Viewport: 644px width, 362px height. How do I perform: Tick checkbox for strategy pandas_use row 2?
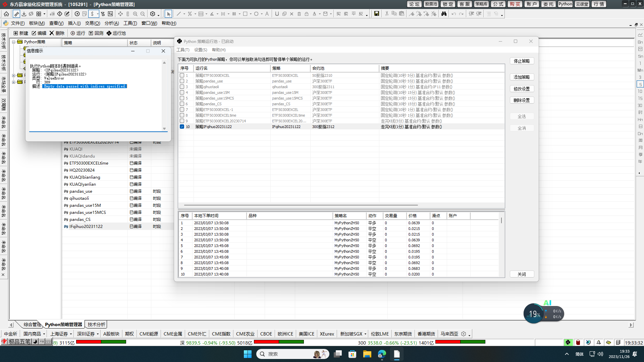coord(182,81)
